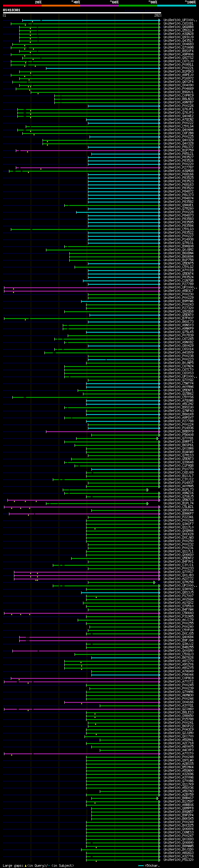
Task: Select hit label UniRef100_P09911
Action: (x=178, y=65)
